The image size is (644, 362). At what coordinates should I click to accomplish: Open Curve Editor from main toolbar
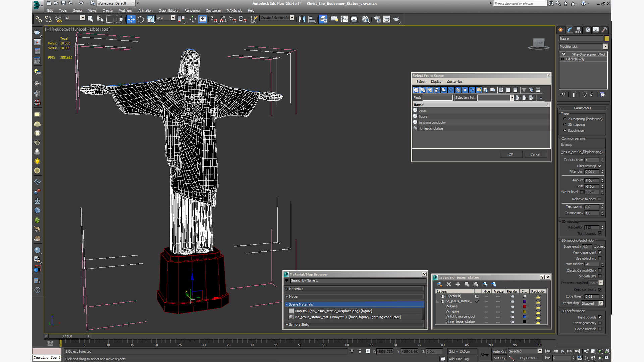(344, 19)
